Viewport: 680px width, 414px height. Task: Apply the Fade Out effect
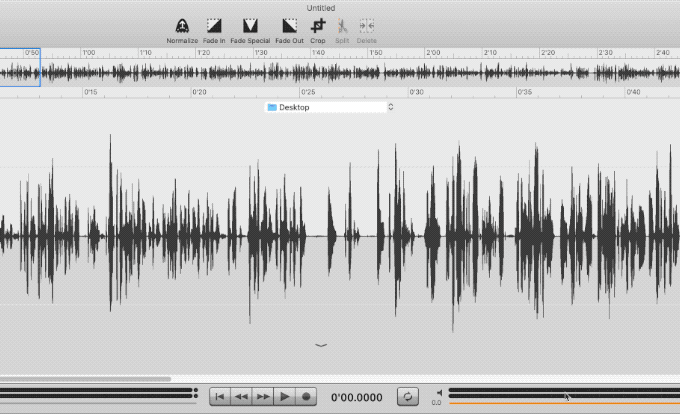289,31
